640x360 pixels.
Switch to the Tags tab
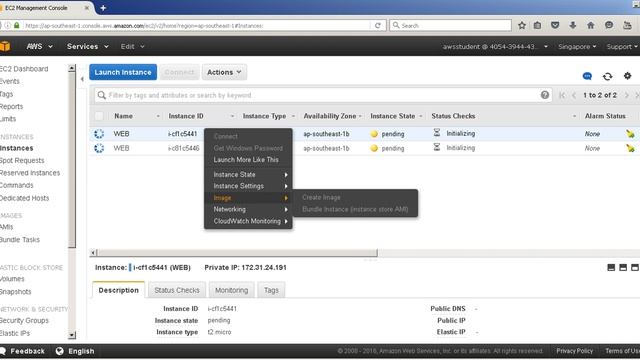click(271, 290)
